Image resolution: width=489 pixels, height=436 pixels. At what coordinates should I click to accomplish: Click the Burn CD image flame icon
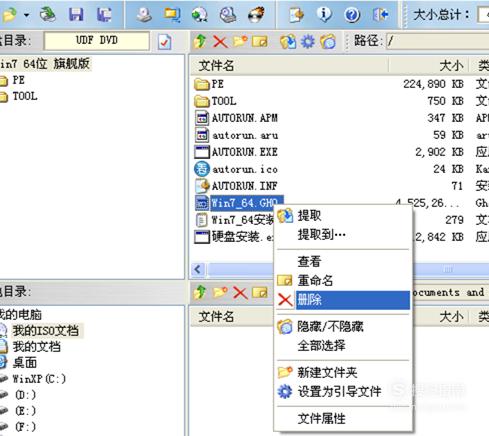click(x=256, y=14)
